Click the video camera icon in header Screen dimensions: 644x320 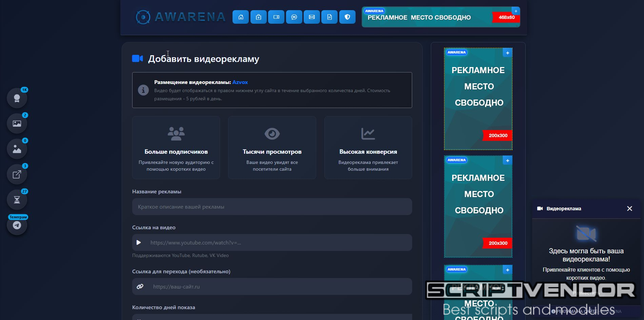[276, 17]
